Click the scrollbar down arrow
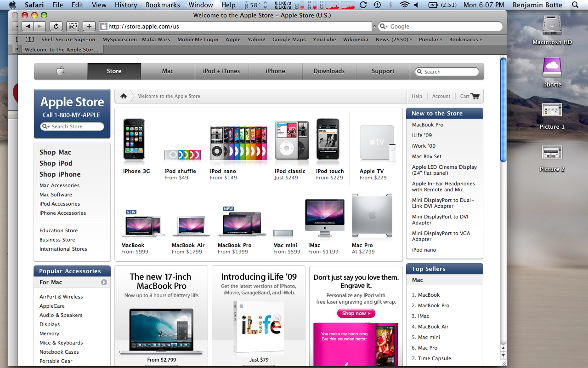Viewport: 588px width, 368px height. click(x=503, y=356)
